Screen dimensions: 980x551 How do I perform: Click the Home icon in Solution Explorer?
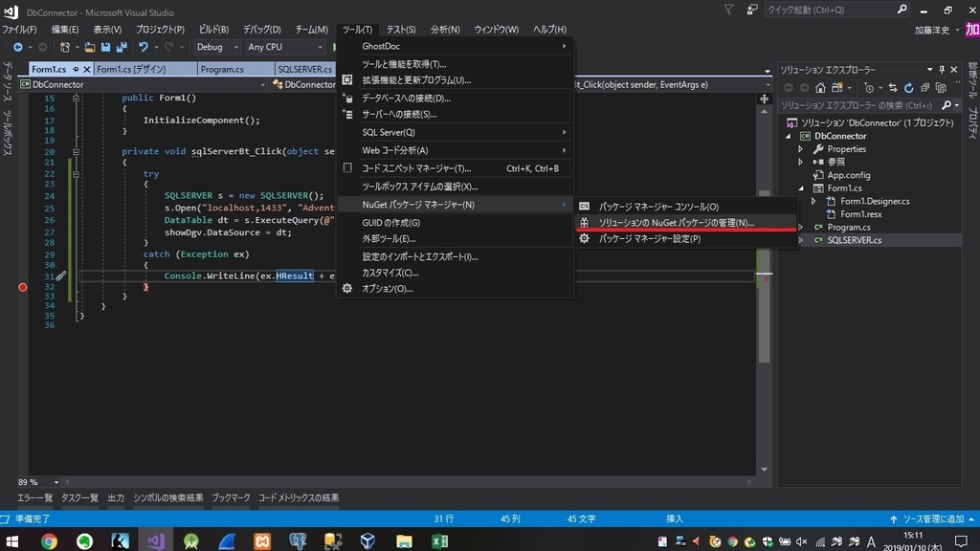coord(820,88)
